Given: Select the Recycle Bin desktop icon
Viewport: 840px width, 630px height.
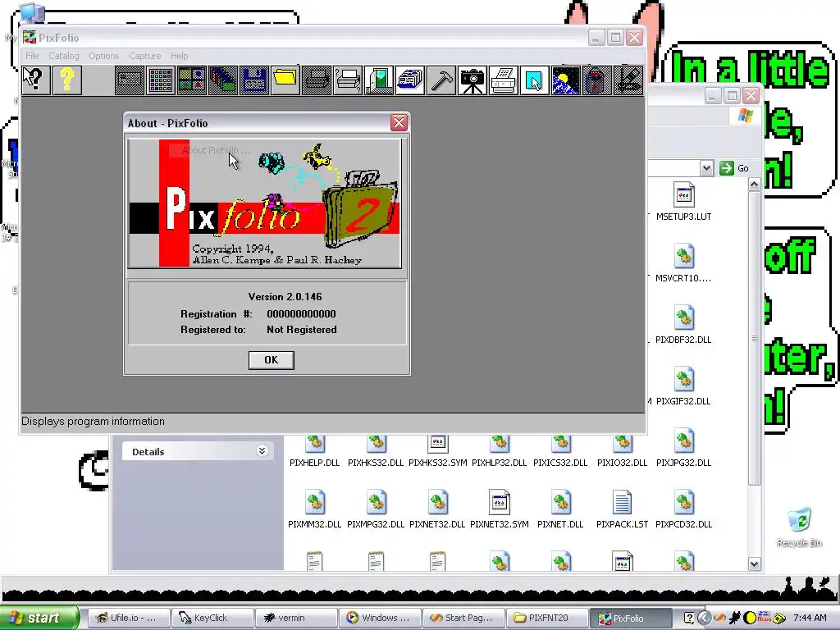Looking at the screenshot, I should (x=799, y=527).
